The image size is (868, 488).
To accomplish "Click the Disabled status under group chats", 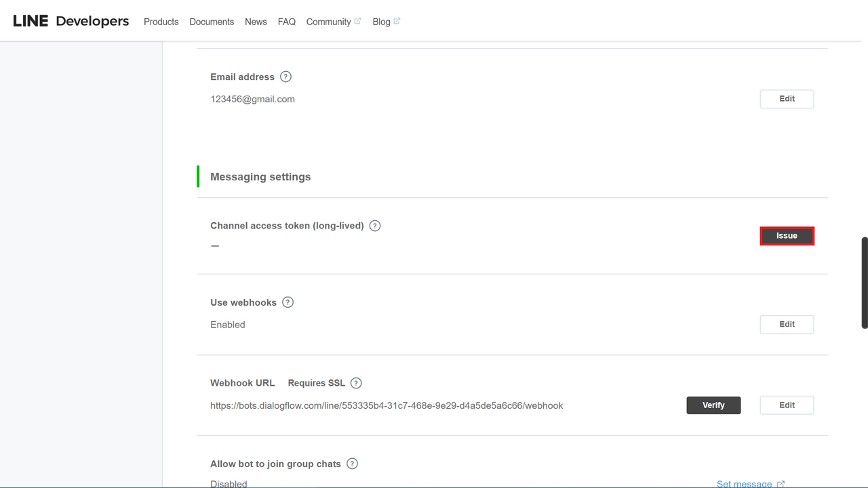I will 229,484.
